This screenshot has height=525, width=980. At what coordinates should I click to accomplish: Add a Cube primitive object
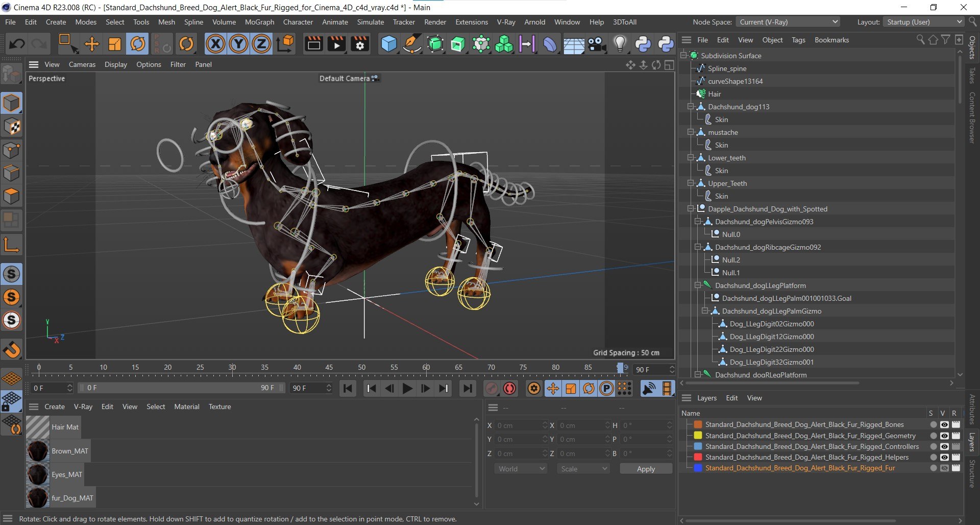point(389,44)
